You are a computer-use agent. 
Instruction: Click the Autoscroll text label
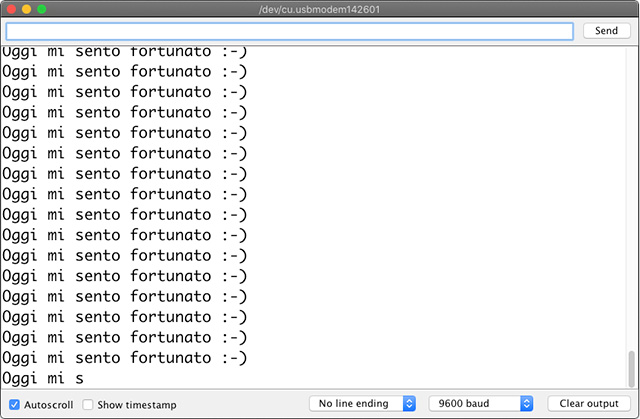pos(48,404)
